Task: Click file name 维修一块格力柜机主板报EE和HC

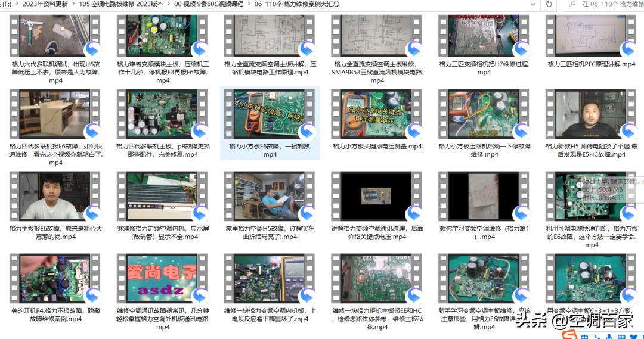Action: pyautogui.click(x=377, y=319)
